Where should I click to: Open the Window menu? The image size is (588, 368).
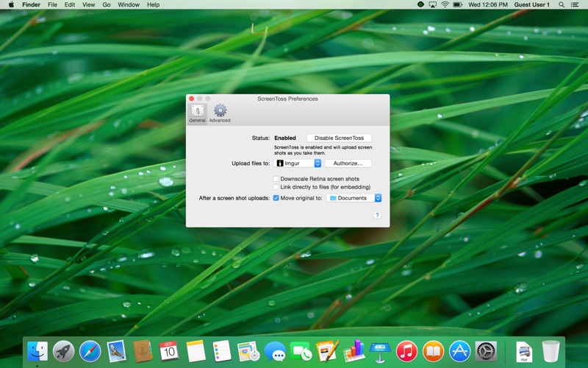(129, 4)
